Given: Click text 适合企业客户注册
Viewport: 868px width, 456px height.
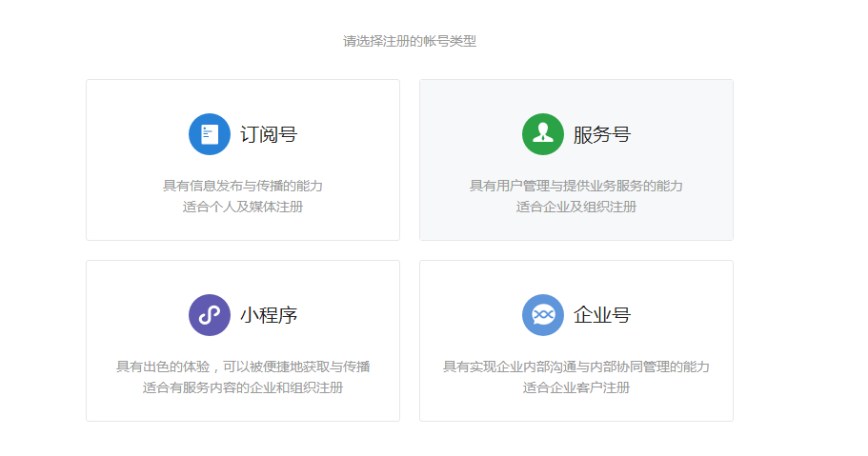Looking at the screenshot, I should coord(576,387).
